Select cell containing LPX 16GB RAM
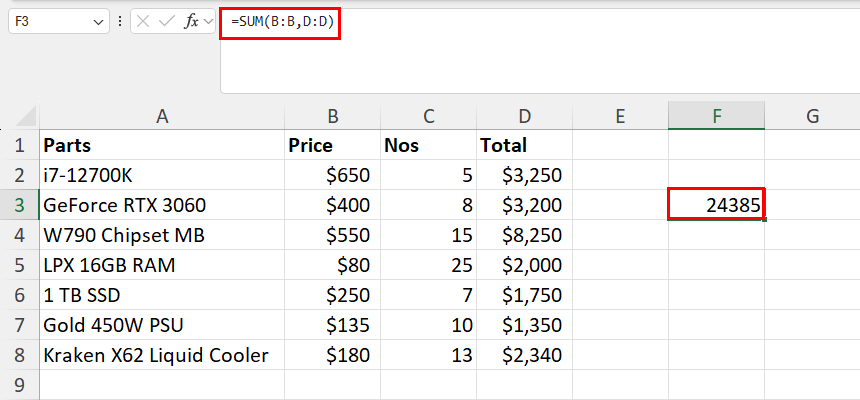Viewport: 860px width, 400px height. [x=162, y=265]
